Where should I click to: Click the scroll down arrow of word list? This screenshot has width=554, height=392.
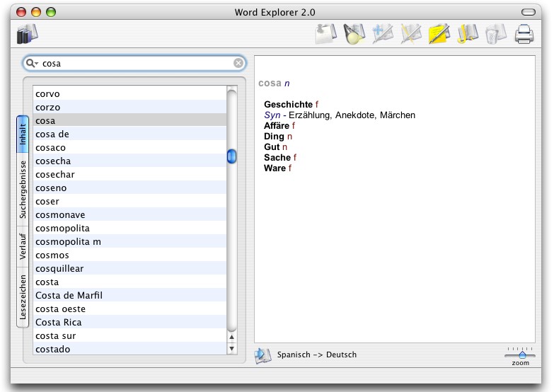(232, 349)
